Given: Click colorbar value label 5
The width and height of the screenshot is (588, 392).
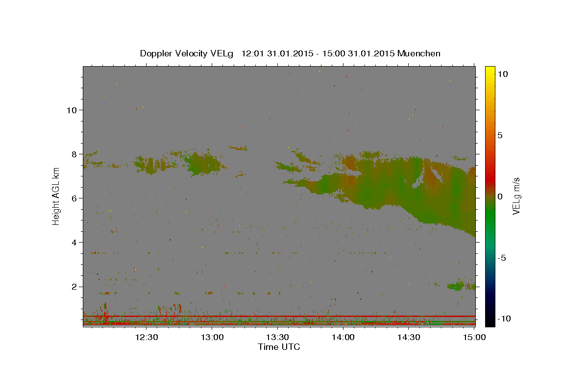Looking at the screenshot, I should coord(500,135).
